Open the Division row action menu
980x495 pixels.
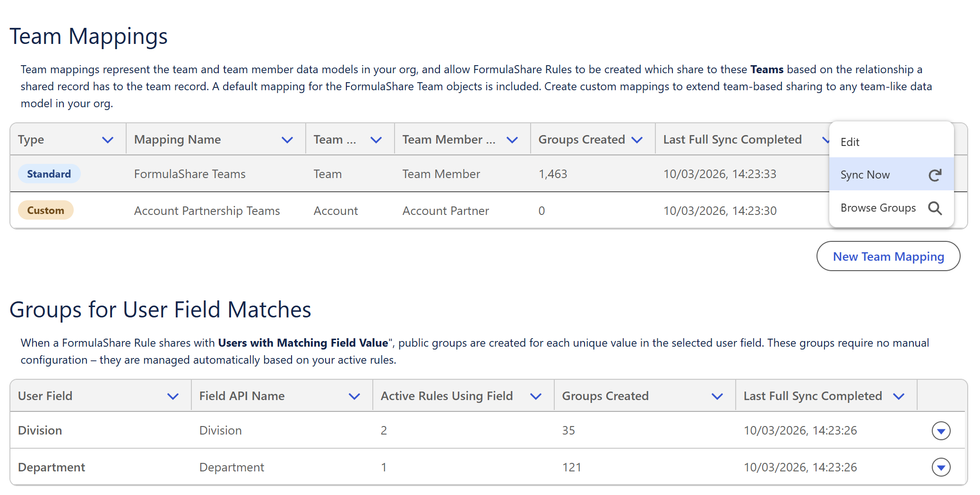click(941, 431)
